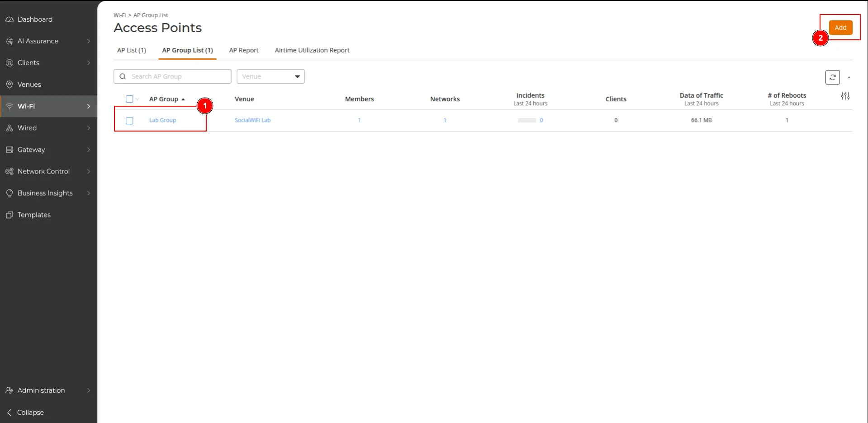The image size is (868, 423).
Task: Click the AP Group column header text
Action: 164,99
